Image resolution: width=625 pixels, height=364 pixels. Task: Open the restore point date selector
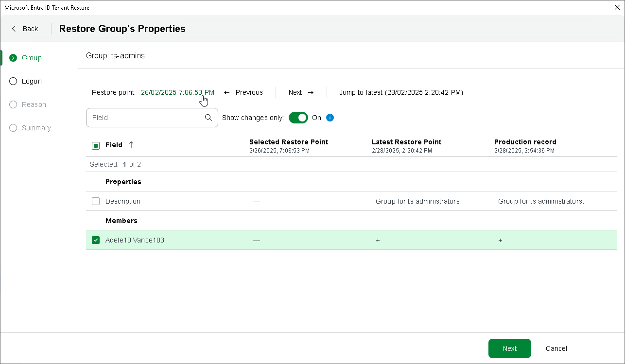coord(177,92)
